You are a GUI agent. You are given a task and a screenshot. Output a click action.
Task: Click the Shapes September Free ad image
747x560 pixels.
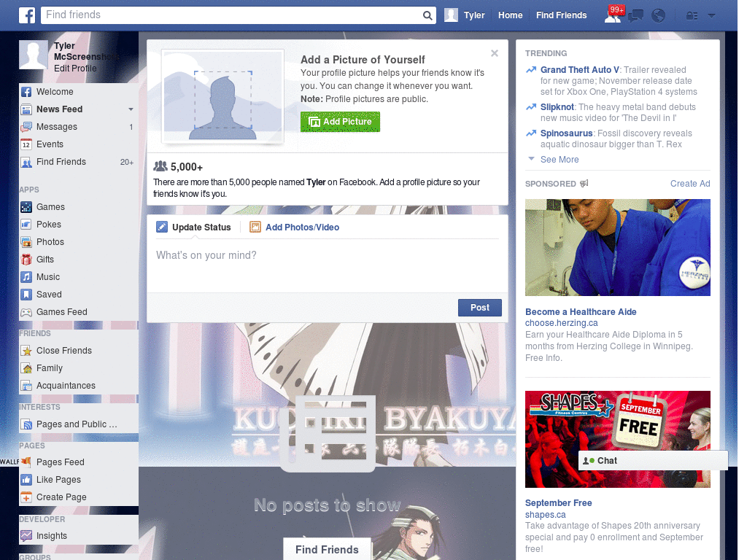point(617,439)
